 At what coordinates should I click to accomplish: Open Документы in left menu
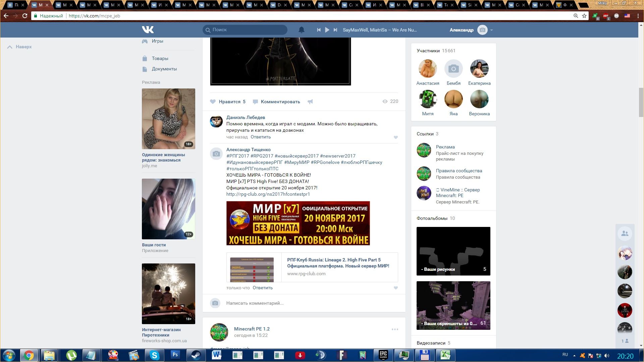[x=164, y=69]
